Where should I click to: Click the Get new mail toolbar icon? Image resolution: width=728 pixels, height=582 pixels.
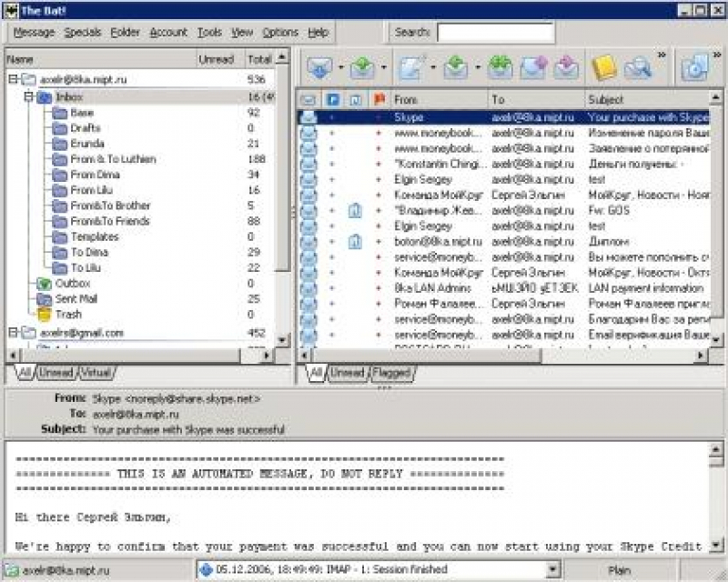[319, 67]
